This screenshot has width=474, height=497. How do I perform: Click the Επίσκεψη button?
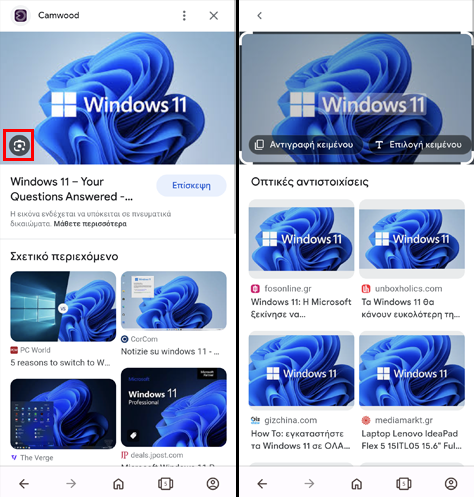[x=191, y=185]
